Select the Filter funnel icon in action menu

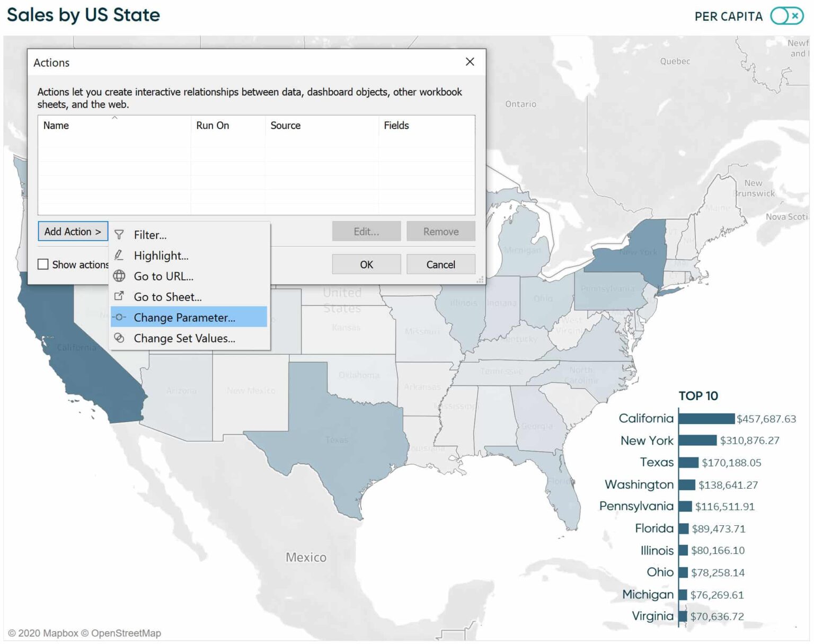(119, 235)
